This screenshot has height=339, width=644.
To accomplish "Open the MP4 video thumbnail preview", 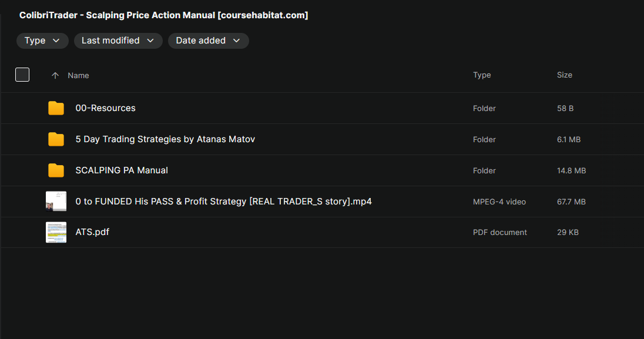I will tap(56, 202).
